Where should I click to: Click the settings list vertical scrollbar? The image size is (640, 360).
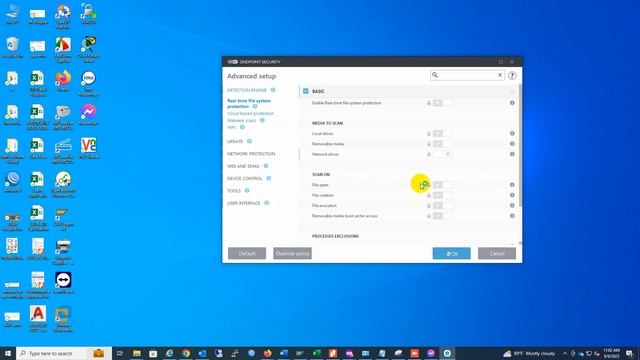[x=520, y=145]
